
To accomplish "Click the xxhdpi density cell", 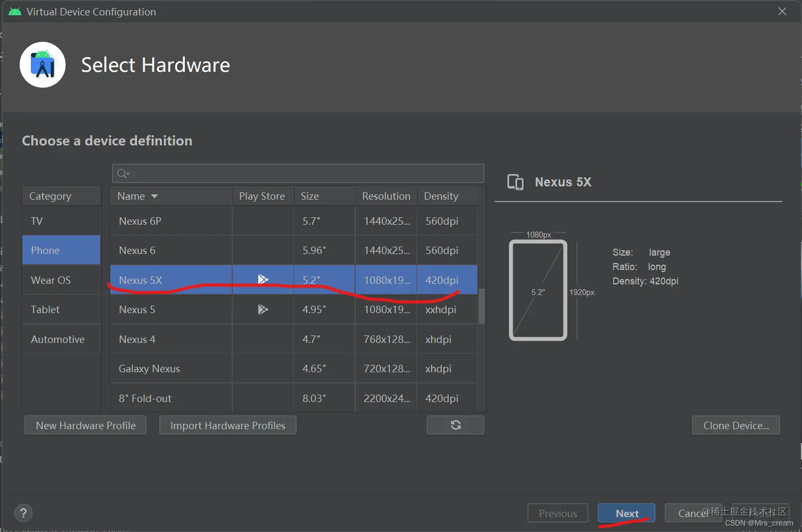I will 447,309.
